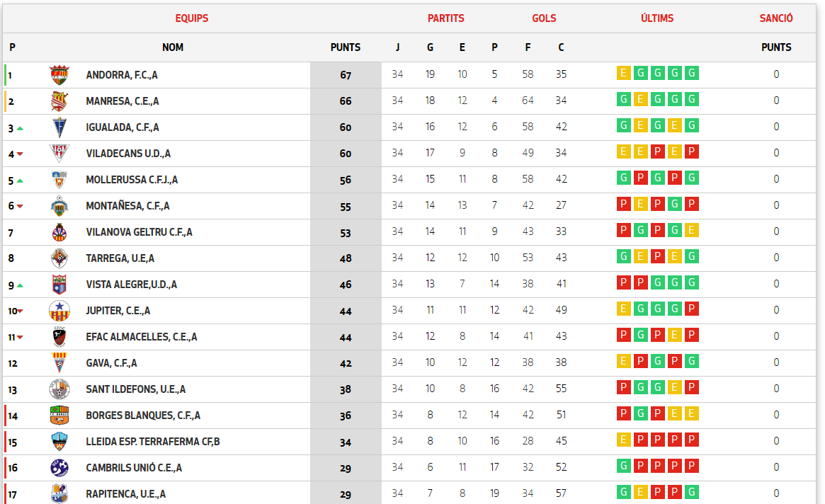
Task: Select the TARREGA, U.E,A team name
Action: pos(120,258)
